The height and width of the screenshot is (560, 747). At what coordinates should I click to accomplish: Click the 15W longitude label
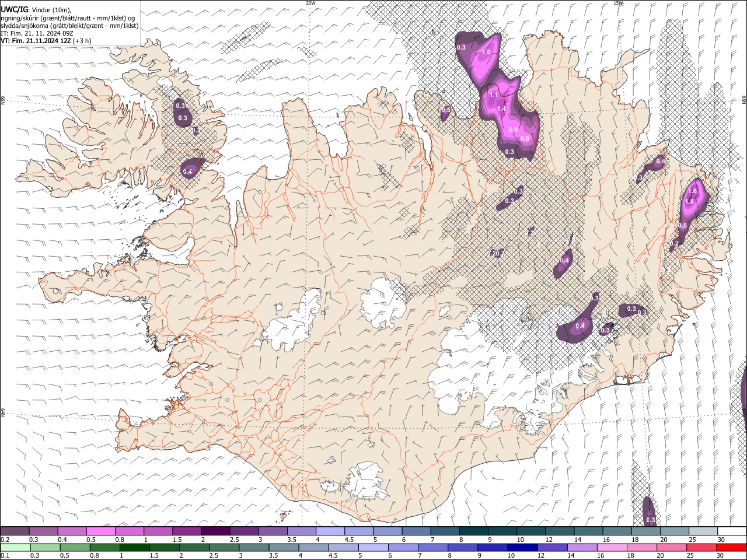click(618, 3)
